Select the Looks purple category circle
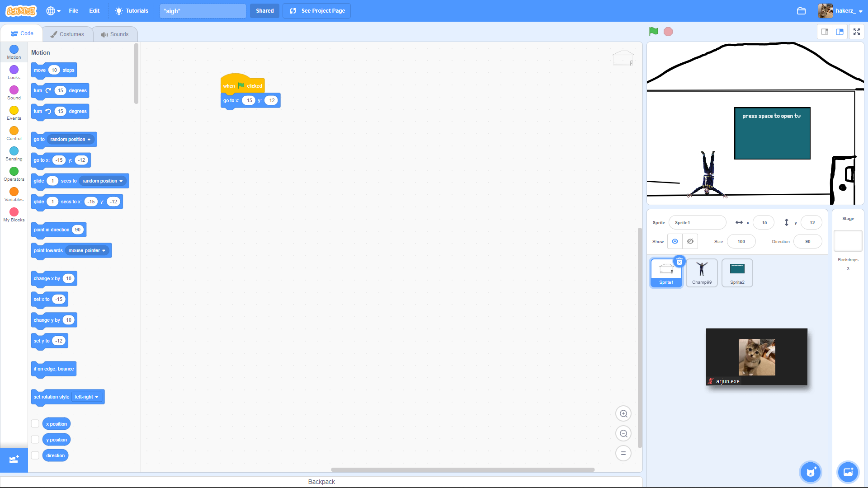This screenshot has width=868, height=488. [14, 70]
